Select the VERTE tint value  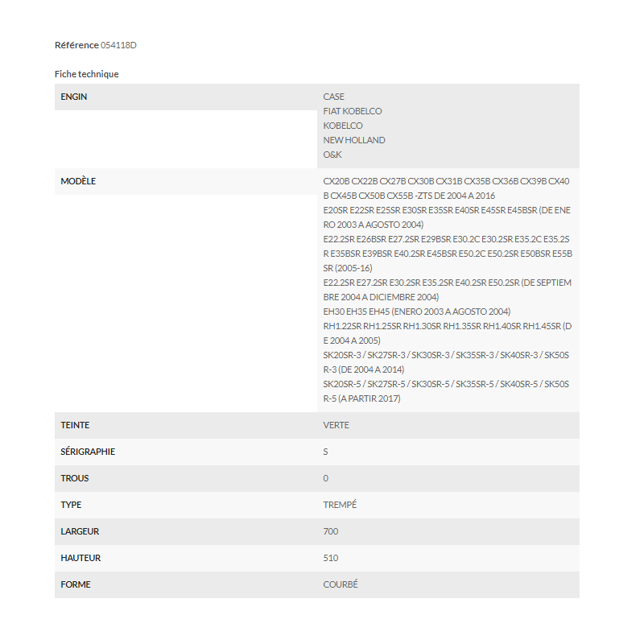point(336,425)
